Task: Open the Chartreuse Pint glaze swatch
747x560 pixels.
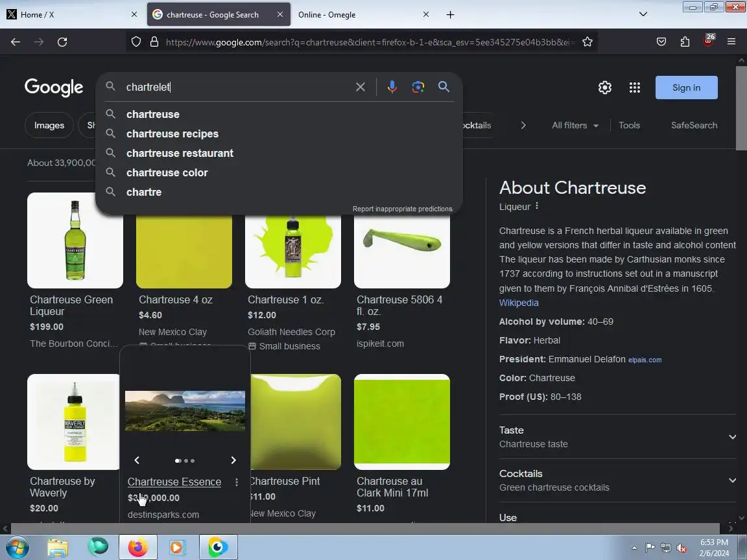Action: tap(296, 422)
